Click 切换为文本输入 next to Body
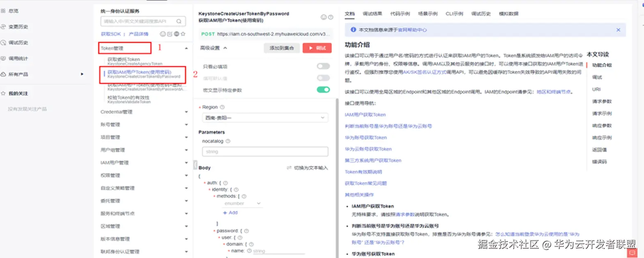644x258 pixels. 307,168
